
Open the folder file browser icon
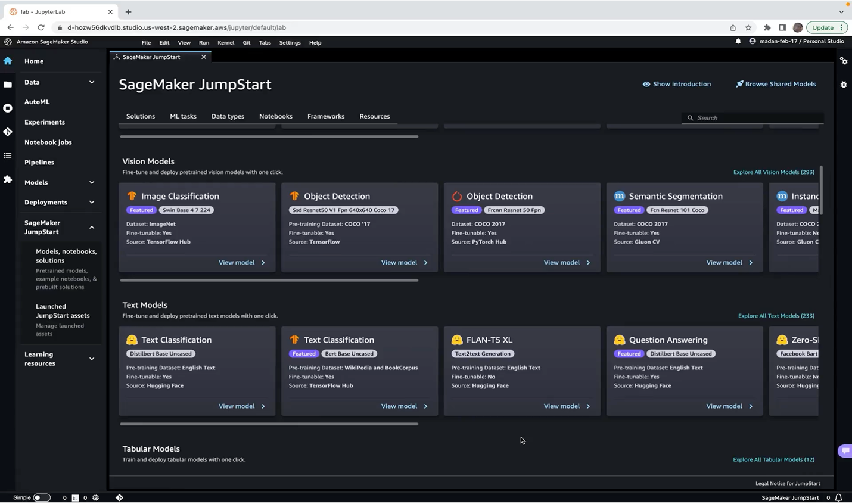(8, 85)
